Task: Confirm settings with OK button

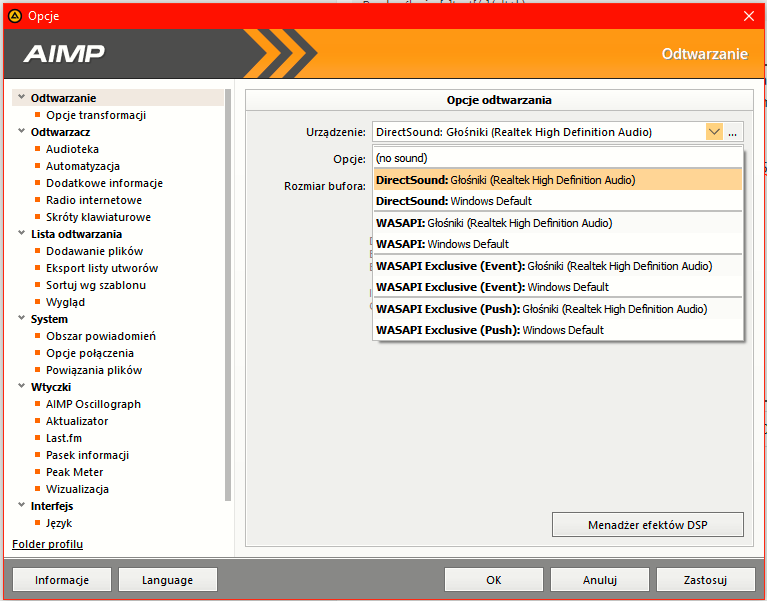Action: (x=494, y=580)
